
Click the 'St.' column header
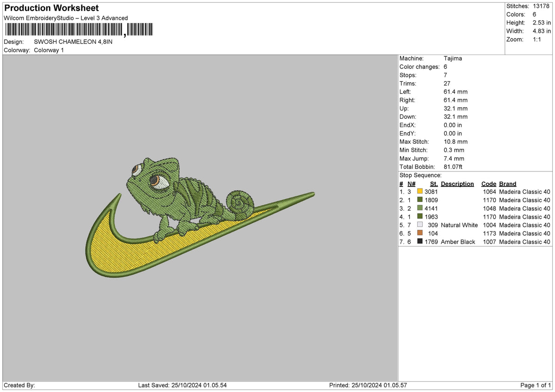coord(434,184)
